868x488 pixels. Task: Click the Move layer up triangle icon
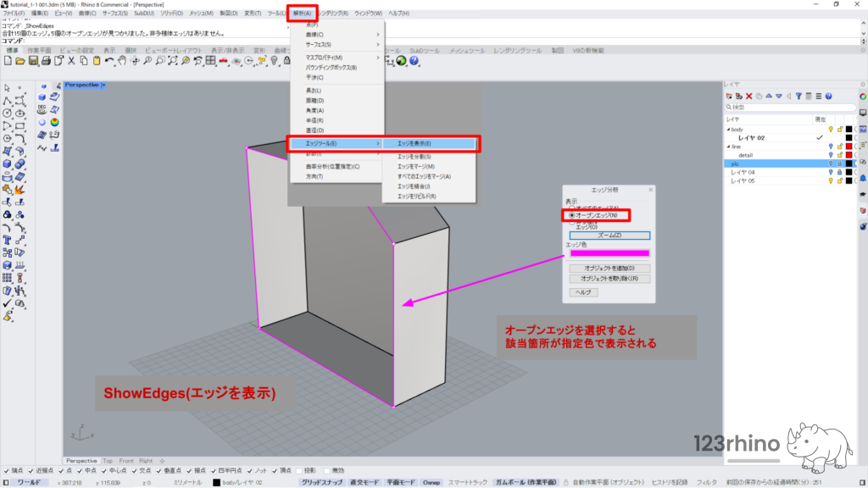pos(769,97)
